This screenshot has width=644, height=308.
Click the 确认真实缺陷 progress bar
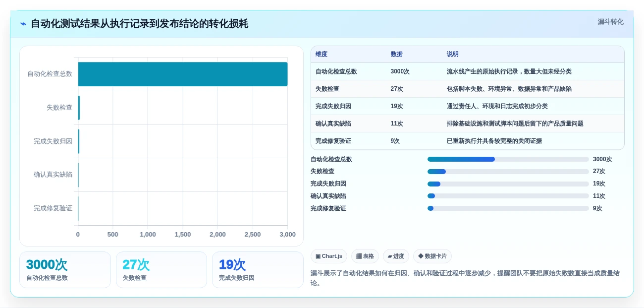pos(508,196)
